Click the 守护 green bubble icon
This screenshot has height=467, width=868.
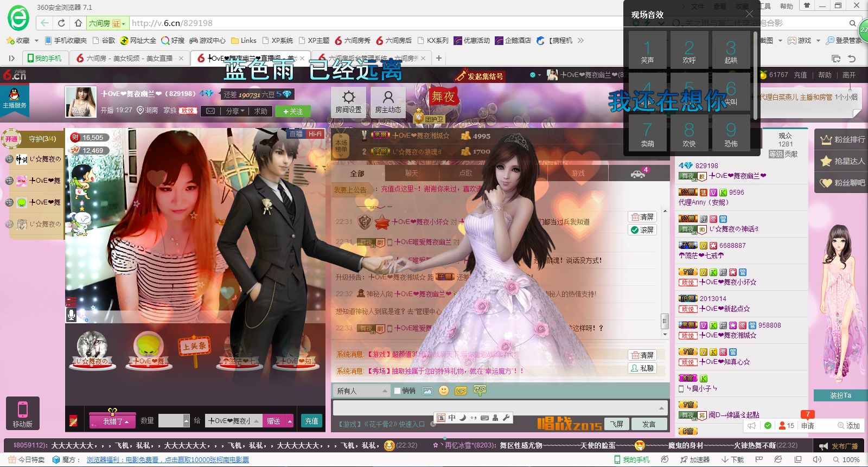click(480, 389)
